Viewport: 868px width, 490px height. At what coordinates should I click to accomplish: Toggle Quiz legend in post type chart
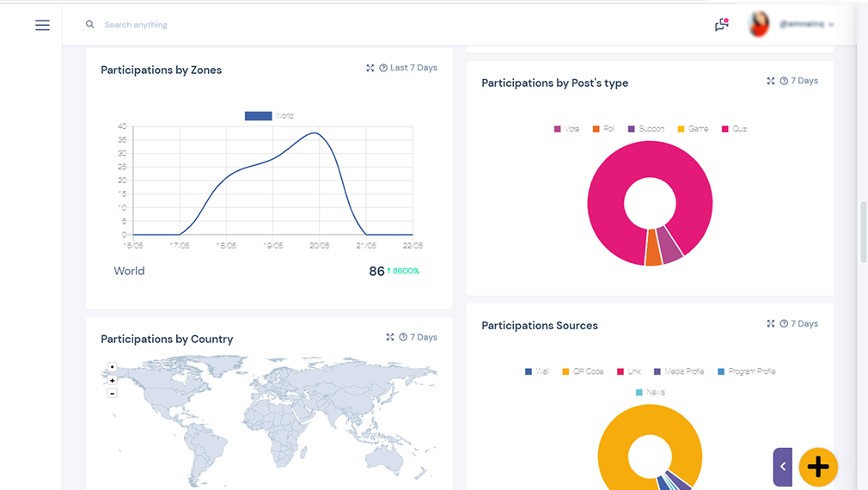[x=735, y=128]
